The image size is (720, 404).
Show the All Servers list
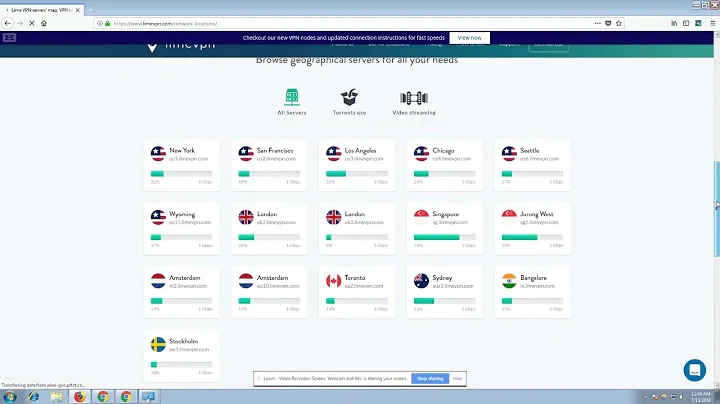click(x=292, y=102)
